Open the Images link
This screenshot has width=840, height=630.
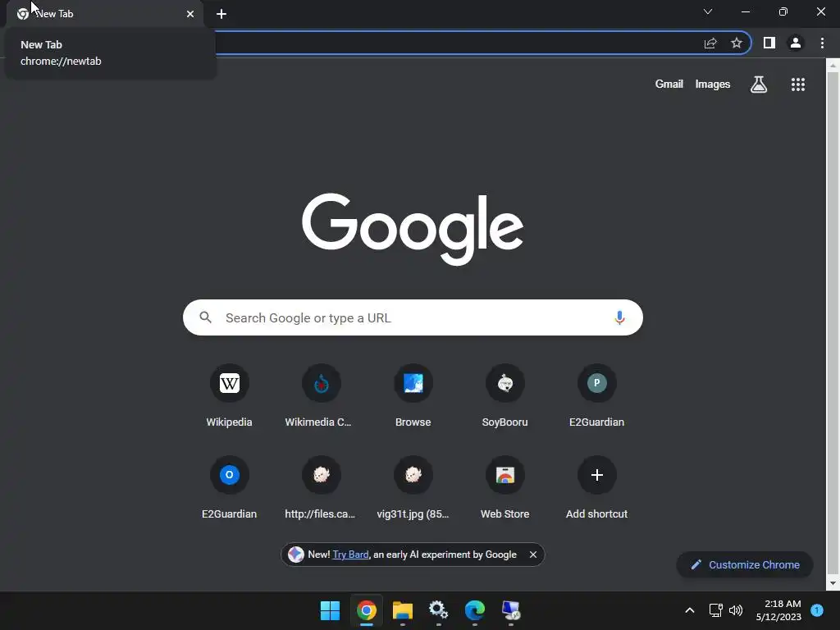tap(713, 84)
